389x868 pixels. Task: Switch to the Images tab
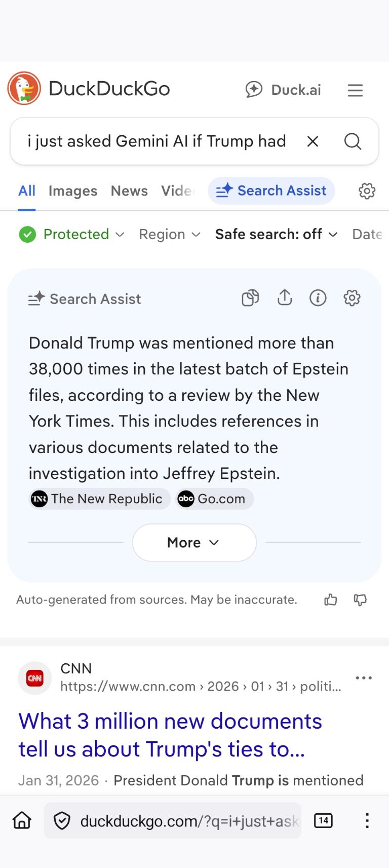(73, 191)
